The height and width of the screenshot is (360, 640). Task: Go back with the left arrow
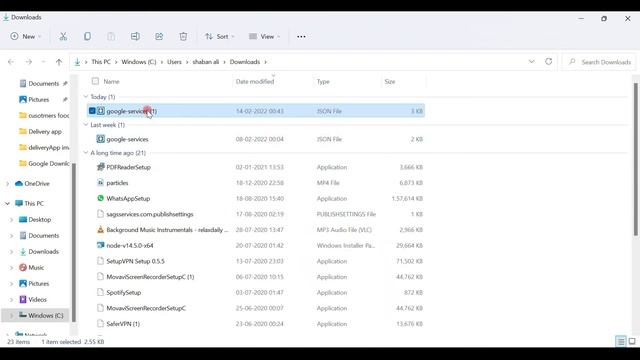(x=11, y=62)
